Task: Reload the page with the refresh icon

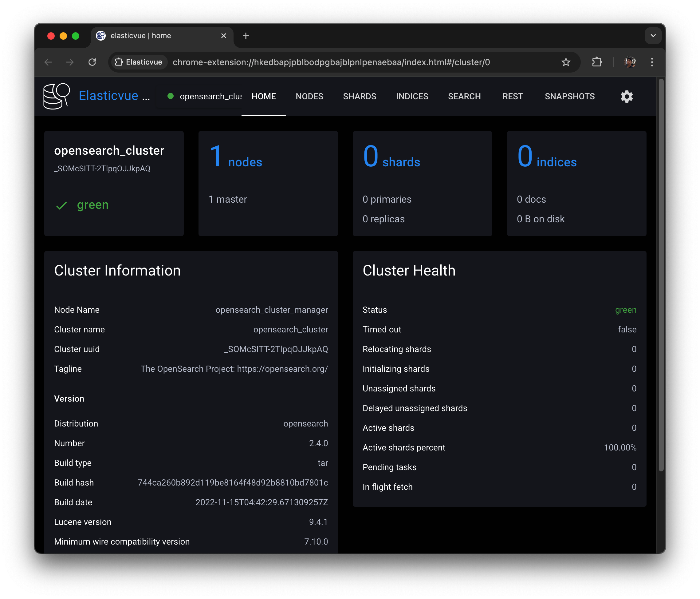Action: pos(92,62)
